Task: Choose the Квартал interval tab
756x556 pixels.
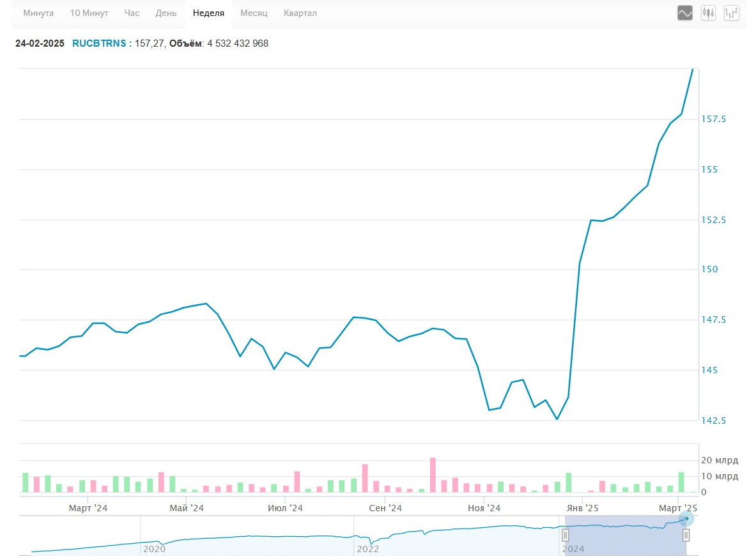Action: 300,13
